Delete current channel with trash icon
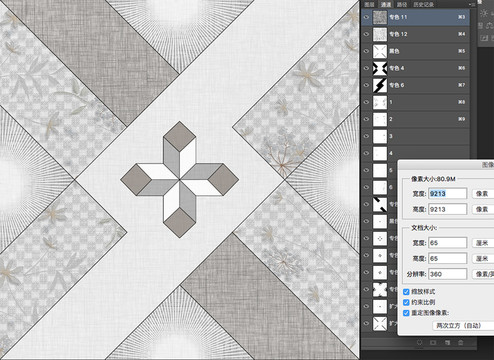494x360 pixels. pos(460,342)
